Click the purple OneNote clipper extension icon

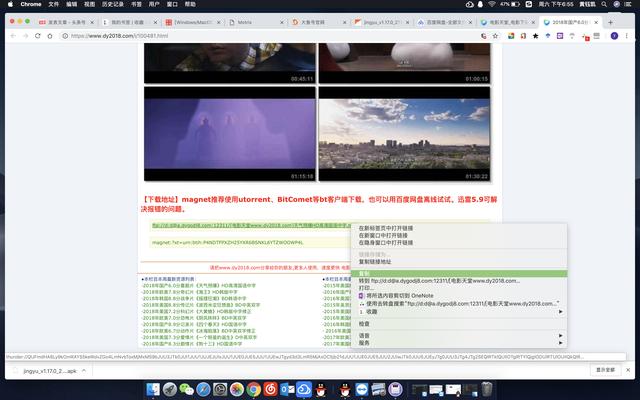(560, 36)
